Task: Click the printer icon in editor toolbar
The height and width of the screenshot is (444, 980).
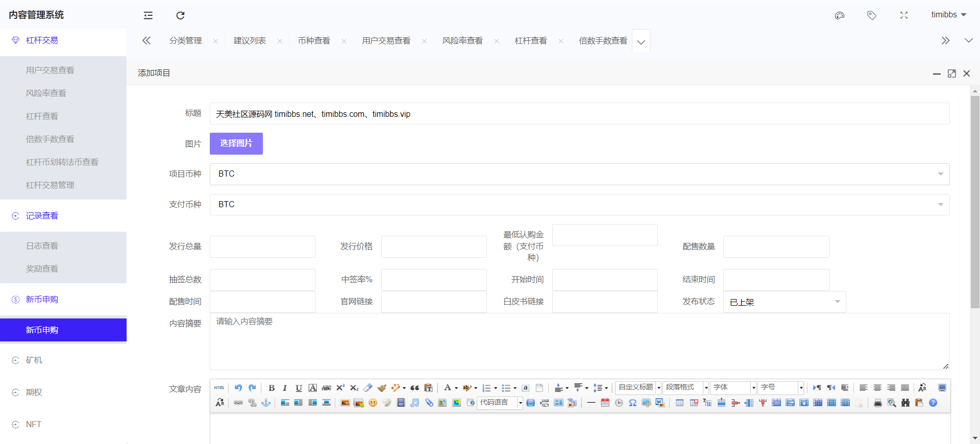Action: (x=877, y=403)
